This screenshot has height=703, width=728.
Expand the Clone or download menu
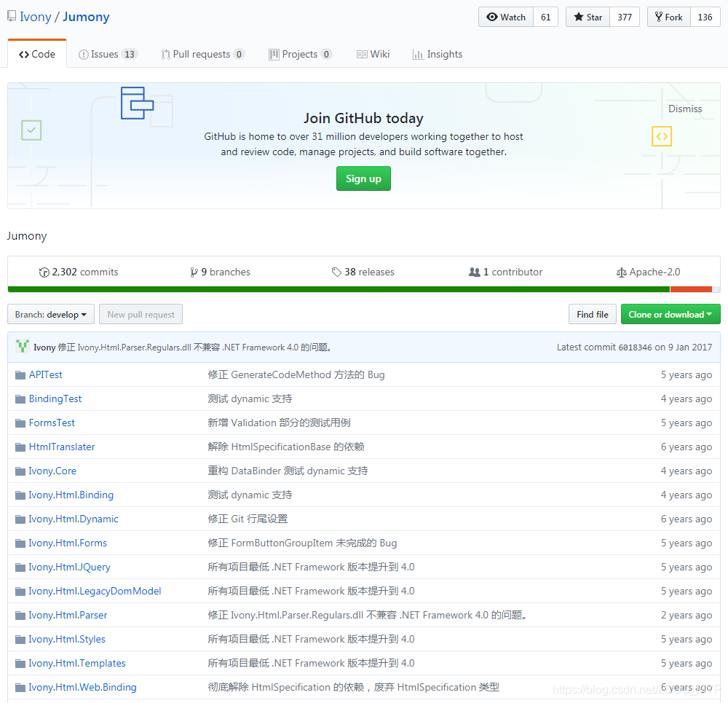tap(670, 315)
